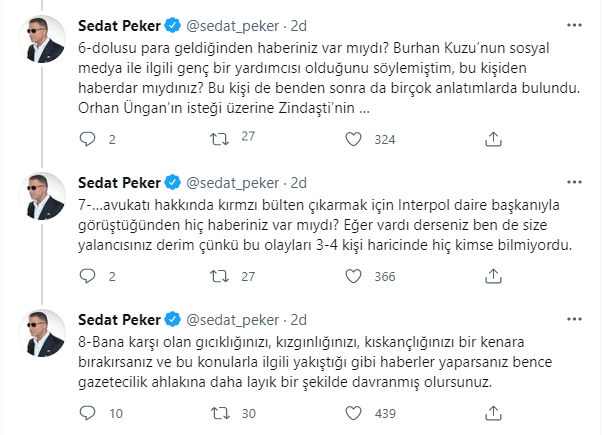Like the tweet with 439 likes

(x=353, y=413)
